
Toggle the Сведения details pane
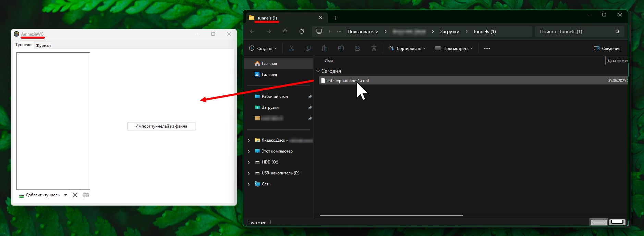point(607,49)
